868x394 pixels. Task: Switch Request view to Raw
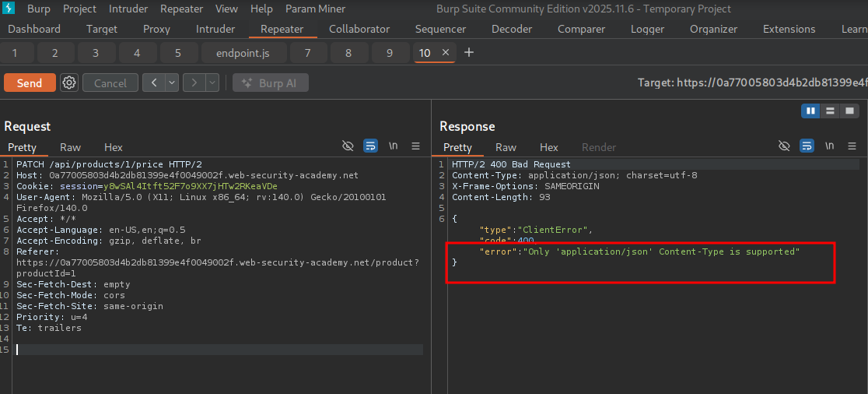70,147
